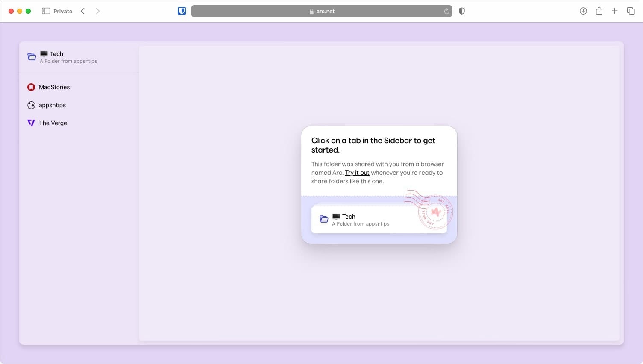Toggle the Safari sidebar
643x364 pixels.
click(45, 11)
